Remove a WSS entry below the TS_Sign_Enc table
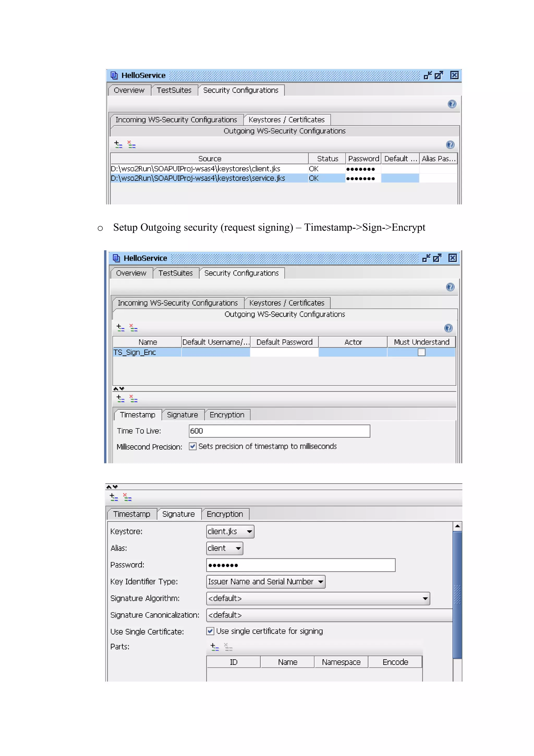This screenshot has height=756, width=534. [133, 398]
